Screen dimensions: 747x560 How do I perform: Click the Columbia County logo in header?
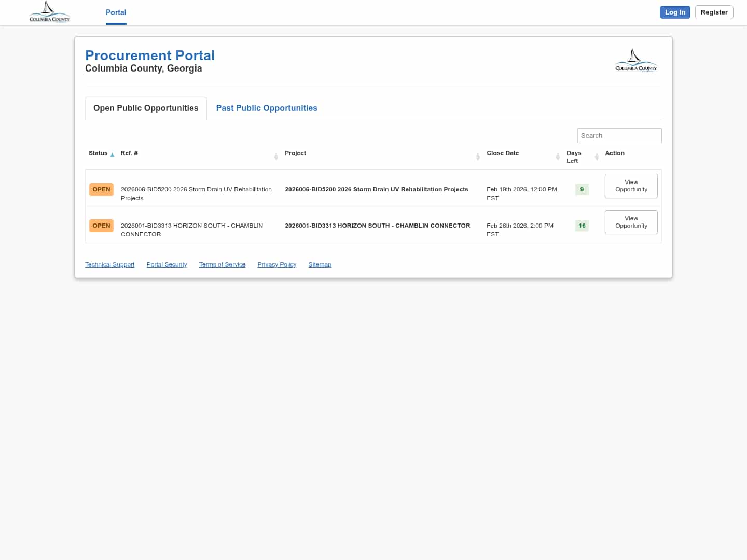tap(49, 12)
